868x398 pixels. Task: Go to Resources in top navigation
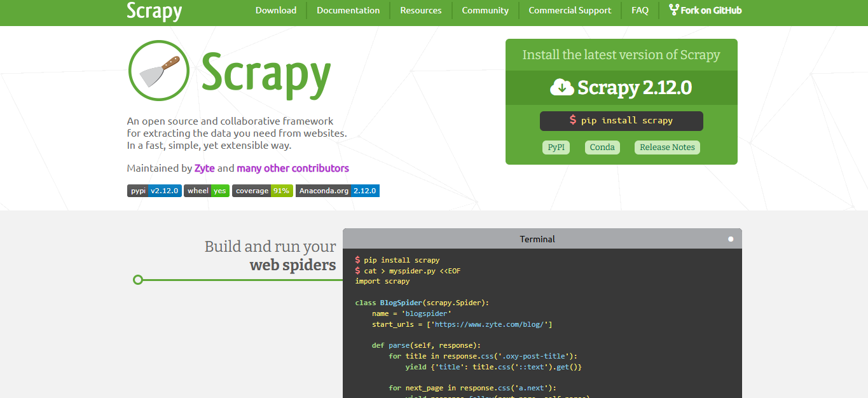421,10
